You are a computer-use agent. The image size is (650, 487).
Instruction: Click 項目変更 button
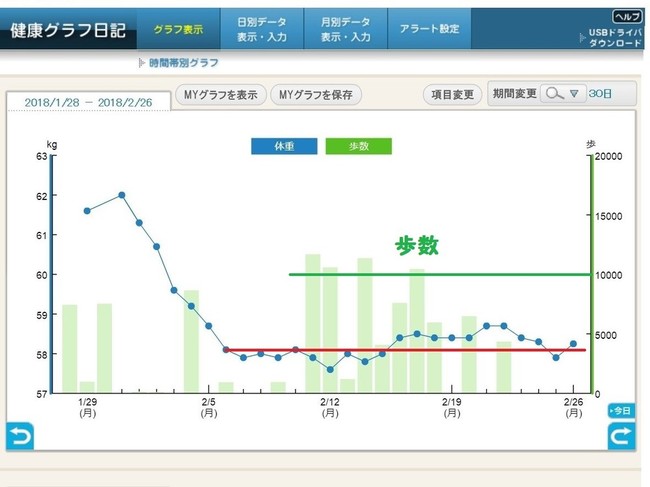(452, 94)
